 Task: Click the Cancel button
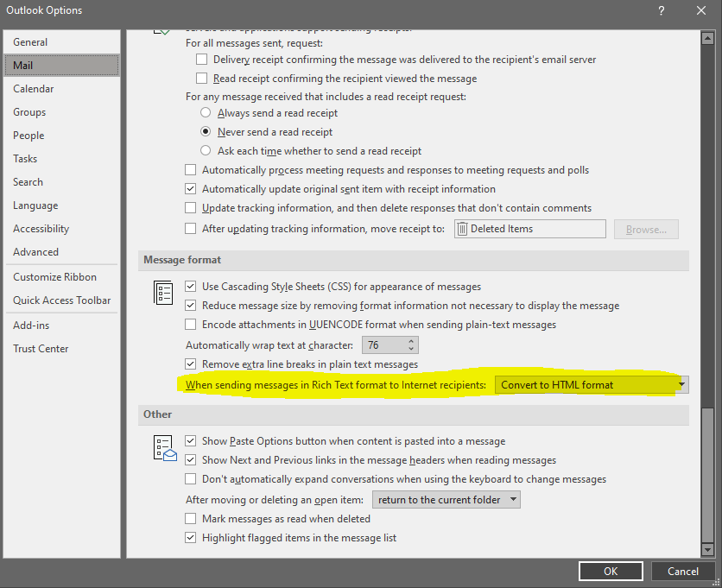tap(683, 572)
